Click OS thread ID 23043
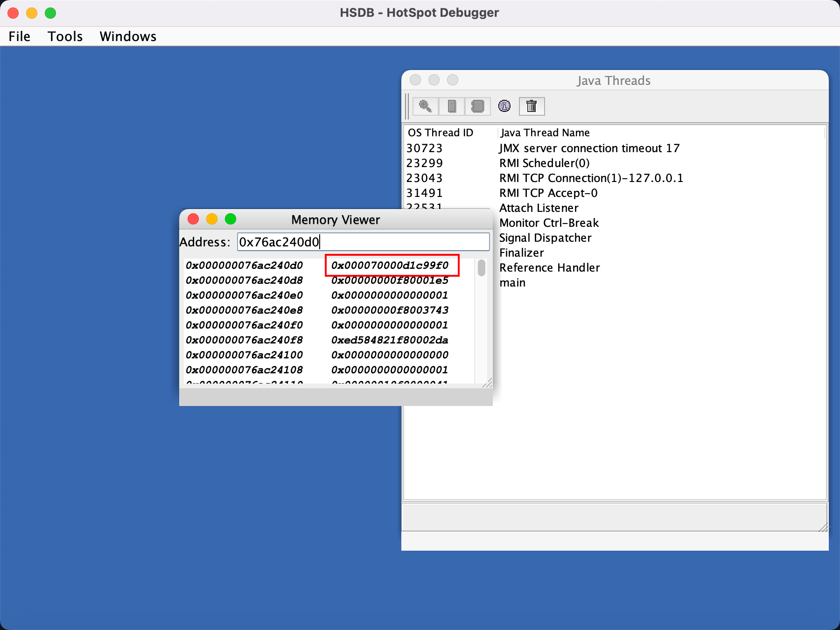This screenshot has height=630, width=840. click(424, 178)
